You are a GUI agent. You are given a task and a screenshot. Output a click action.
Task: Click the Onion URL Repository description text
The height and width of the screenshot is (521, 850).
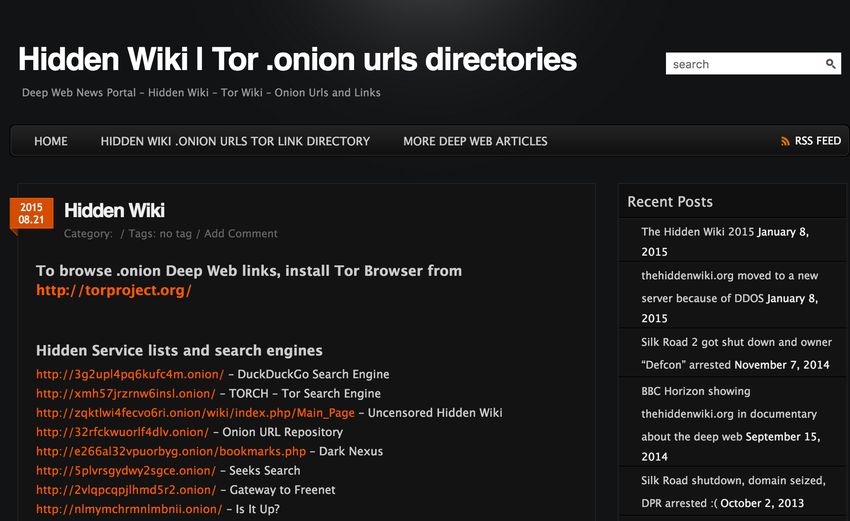282,432
